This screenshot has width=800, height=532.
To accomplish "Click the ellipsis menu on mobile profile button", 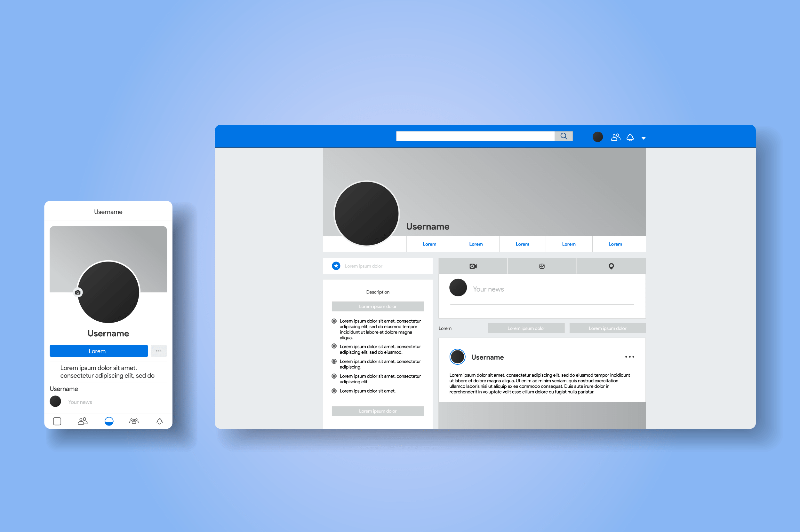I will tap(160, 350).
